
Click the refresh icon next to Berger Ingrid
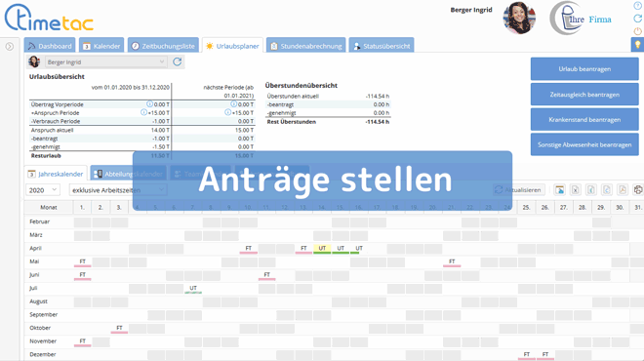177,62
